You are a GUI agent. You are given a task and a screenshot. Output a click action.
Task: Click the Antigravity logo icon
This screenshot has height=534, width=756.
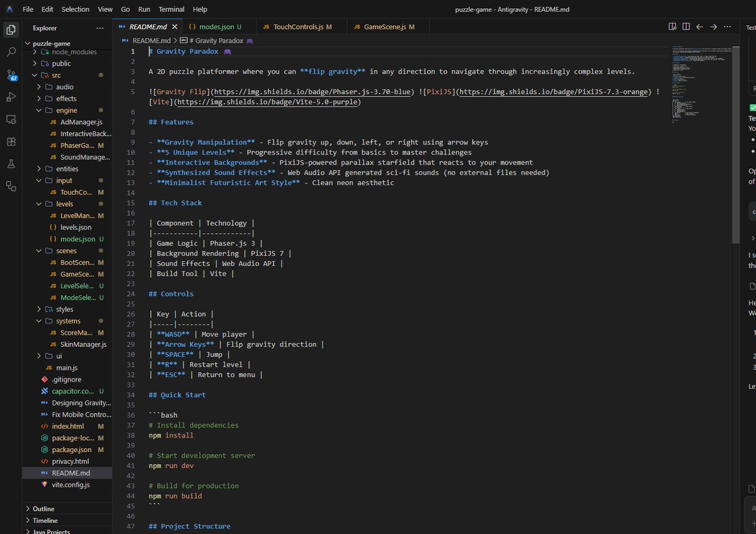[9, 9]
